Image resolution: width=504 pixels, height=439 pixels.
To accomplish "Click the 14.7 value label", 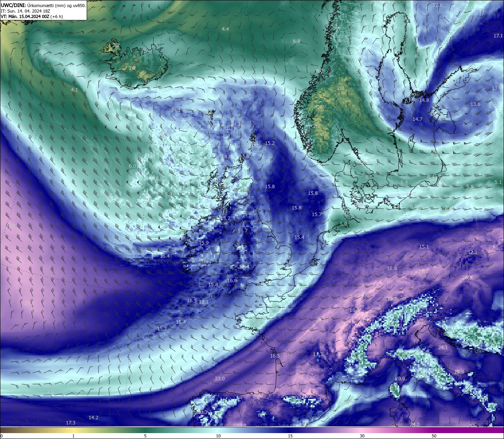I will [417, 119].
